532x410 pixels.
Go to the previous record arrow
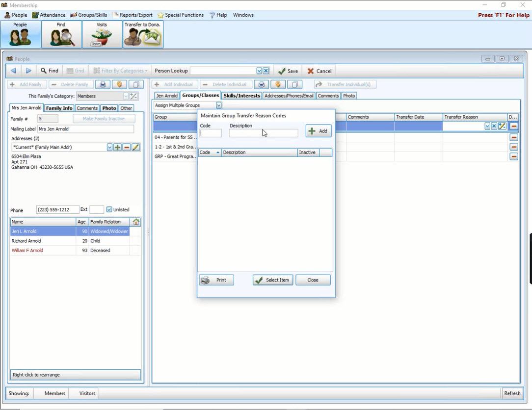click(x=13, y=71)
